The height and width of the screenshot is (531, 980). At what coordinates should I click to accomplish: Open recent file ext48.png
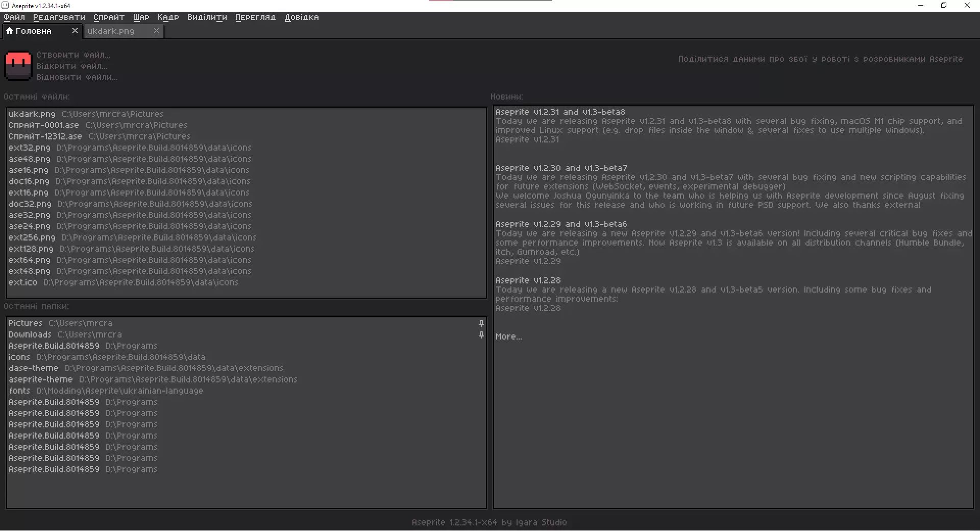pyautogui.click(x=247, y=272)
